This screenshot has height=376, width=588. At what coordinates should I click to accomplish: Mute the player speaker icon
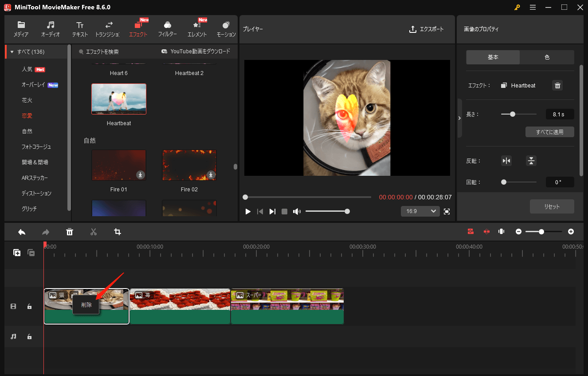(296, 211)
